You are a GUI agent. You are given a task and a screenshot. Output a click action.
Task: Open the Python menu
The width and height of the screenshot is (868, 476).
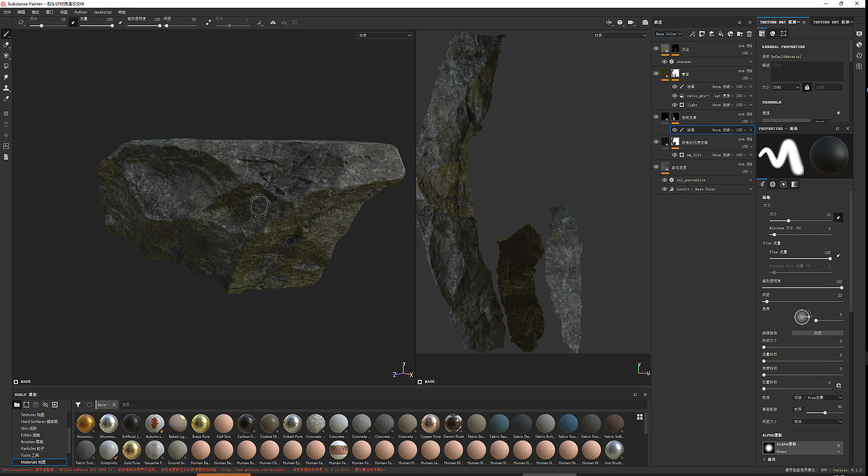(80, 12)
